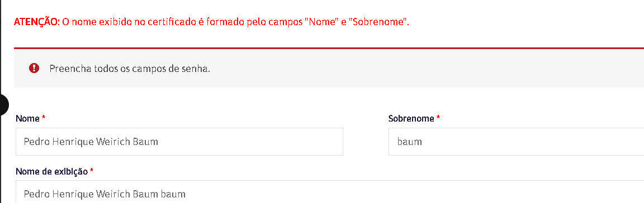Click the red line atop the alert box
The image size is (644, 203).
coord(329,49)
